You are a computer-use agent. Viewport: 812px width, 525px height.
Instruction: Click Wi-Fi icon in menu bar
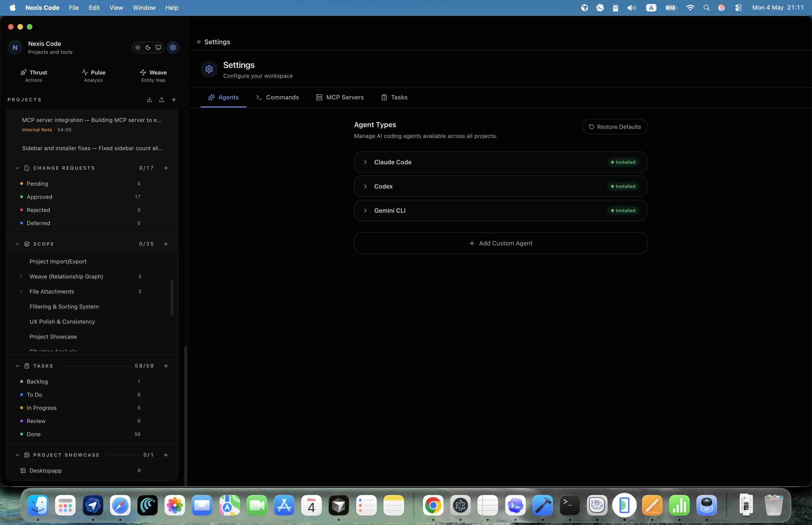click(x=690, y=8)
